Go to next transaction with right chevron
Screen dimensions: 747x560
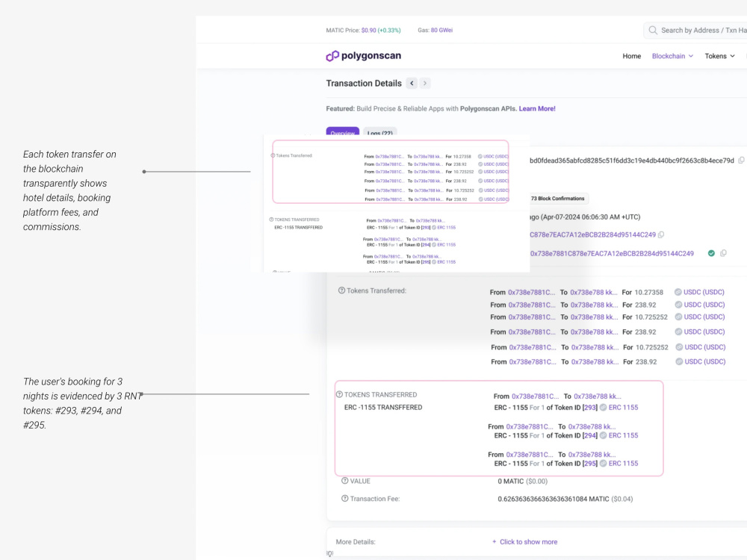point(425,84)
